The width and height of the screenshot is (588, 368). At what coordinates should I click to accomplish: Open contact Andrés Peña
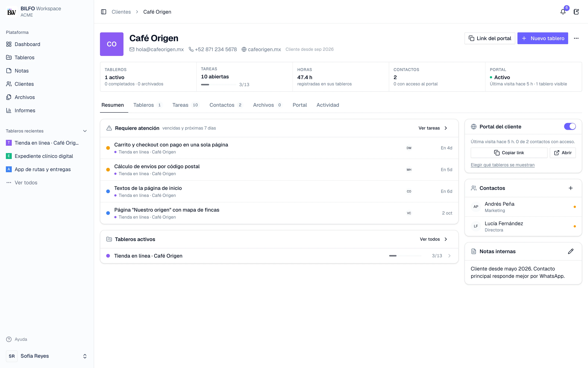pyautogui.click(x=523, y=207)
